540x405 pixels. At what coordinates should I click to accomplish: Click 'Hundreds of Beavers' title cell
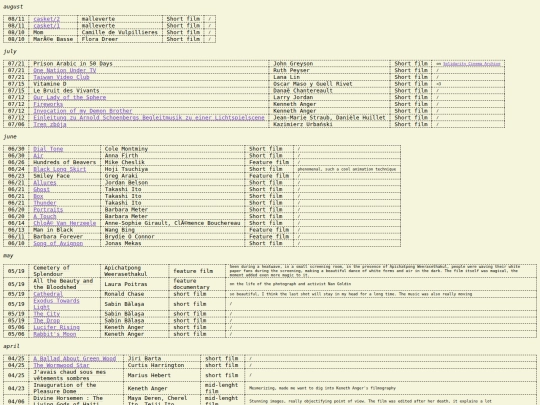[x=64, y=162]
